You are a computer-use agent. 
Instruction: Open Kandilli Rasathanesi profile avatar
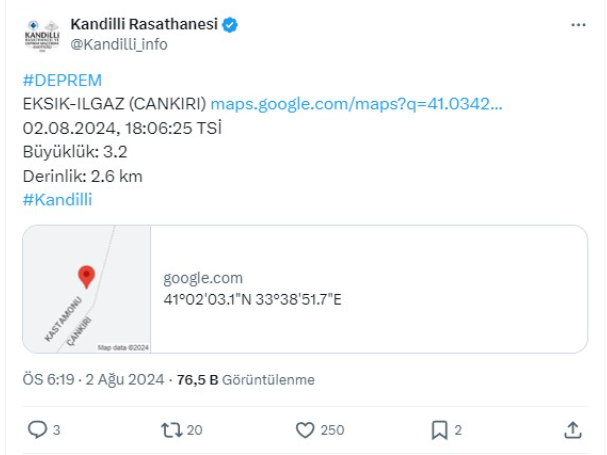[41, 34]
